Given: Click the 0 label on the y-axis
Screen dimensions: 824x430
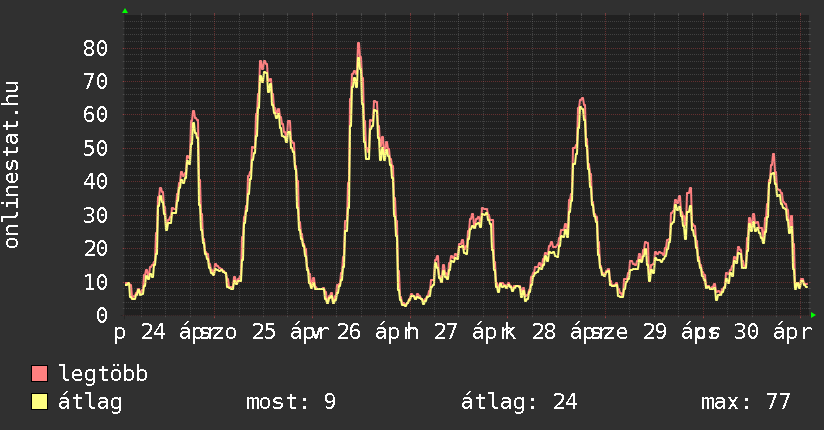Looking at the screenshot, I should point(101,315).
